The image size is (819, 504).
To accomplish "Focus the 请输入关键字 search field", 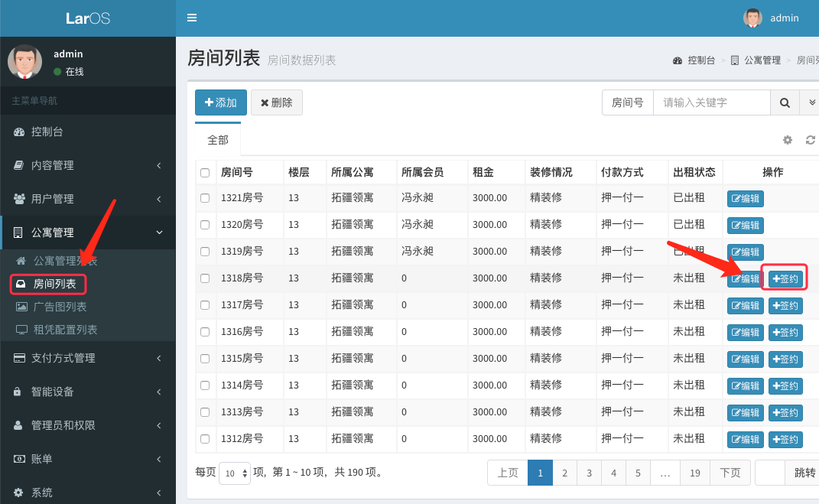I will (711, 103).
